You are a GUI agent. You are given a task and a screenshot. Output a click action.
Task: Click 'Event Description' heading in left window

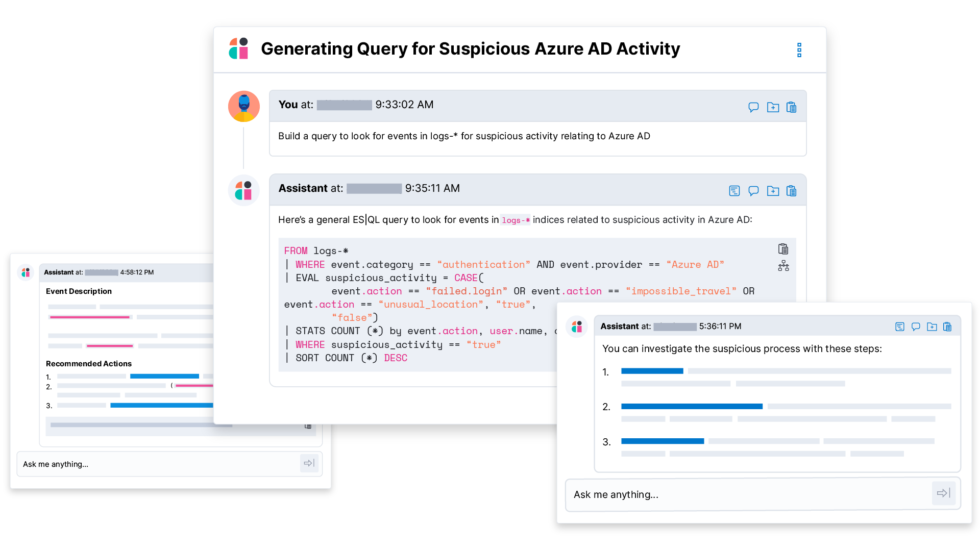click(79, 291)
